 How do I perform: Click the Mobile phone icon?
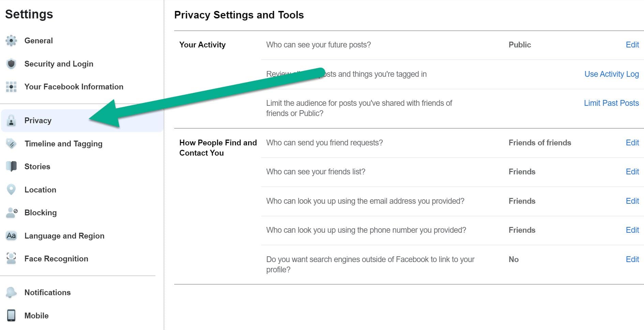(11, 316)
